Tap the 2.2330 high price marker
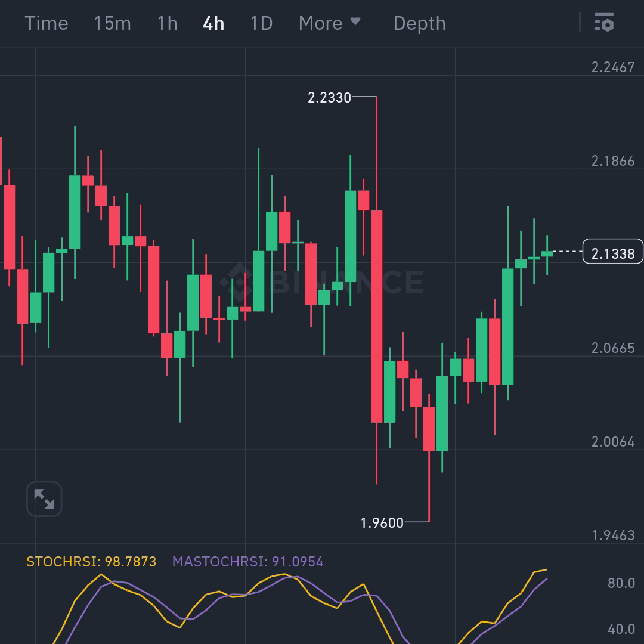The height and width of the screenshot is (644, 644). pyautogui.click(x=329, y=97)
